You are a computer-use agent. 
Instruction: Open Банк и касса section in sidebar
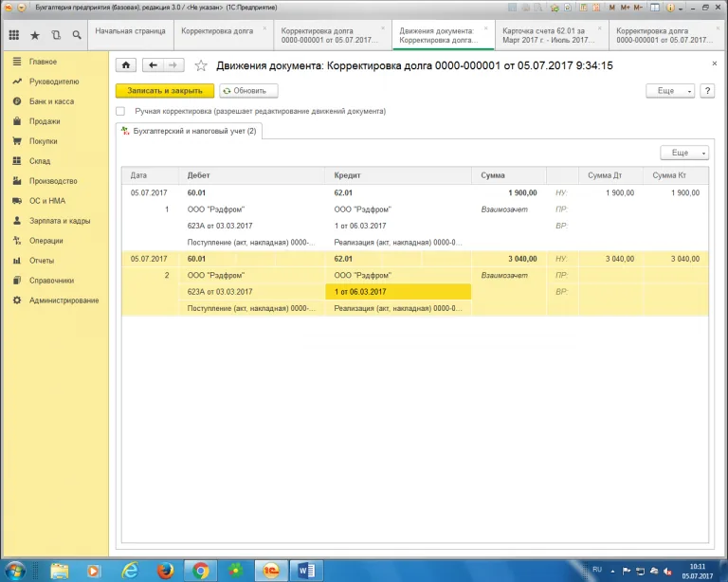click(51, 101)
